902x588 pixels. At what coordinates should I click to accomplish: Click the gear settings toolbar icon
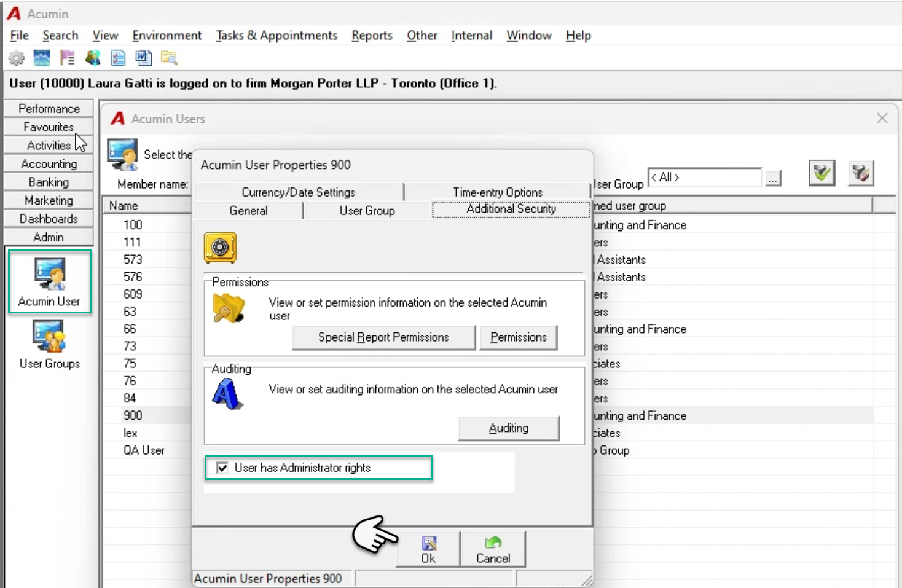tap(16, 58)
